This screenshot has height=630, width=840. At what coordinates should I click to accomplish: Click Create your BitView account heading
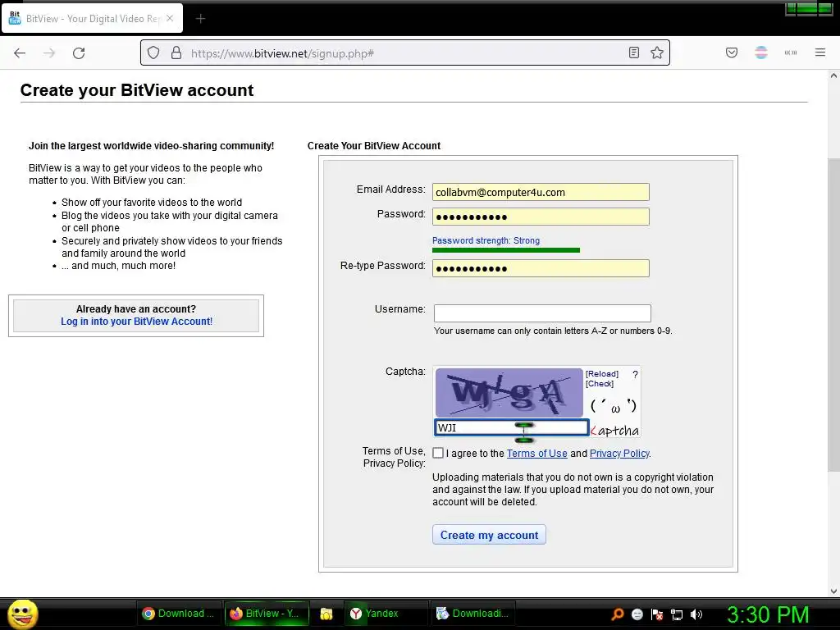coord(137,90)
